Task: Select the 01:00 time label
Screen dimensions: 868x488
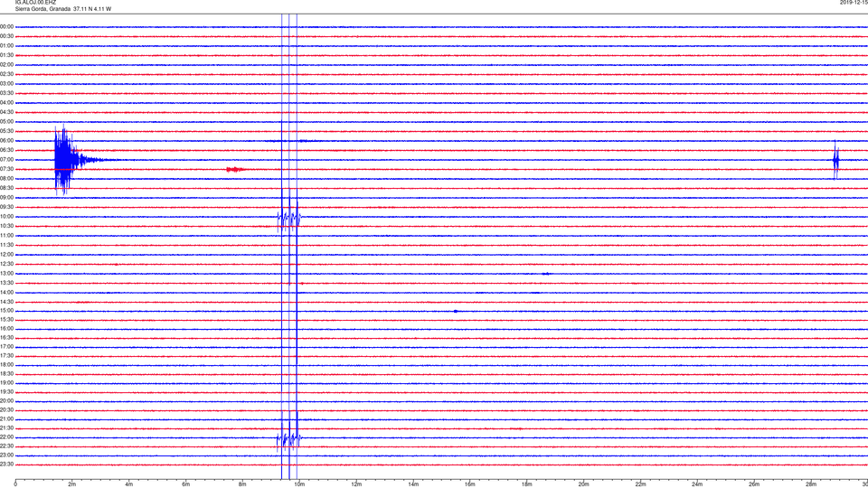Action: pos(6,45)
